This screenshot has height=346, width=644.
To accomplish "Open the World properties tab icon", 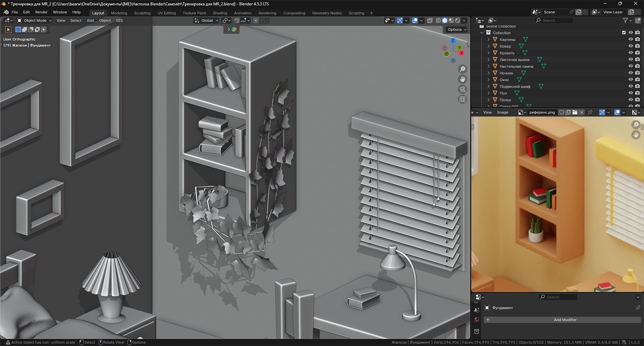I will pos(477,319).
